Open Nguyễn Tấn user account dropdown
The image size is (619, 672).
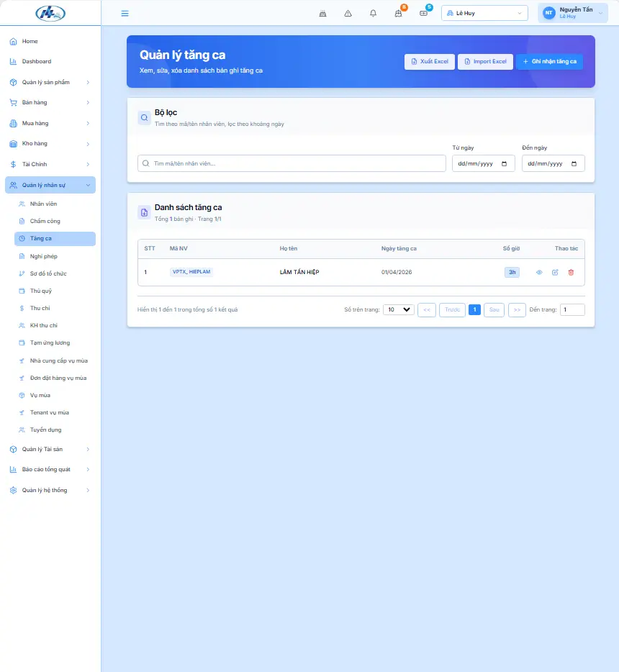[x=573, y=13]
